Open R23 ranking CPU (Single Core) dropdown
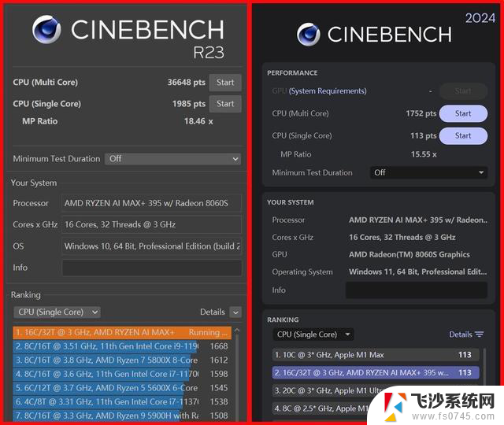504x425 pixels. point(57,312)
